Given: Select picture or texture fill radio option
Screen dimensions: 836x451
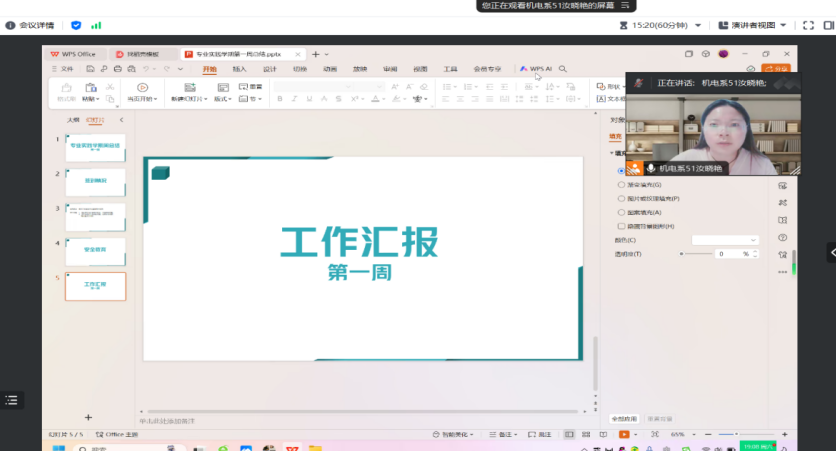Looking at the screenshot, I should pyautogui.click(x=621, y=199).
